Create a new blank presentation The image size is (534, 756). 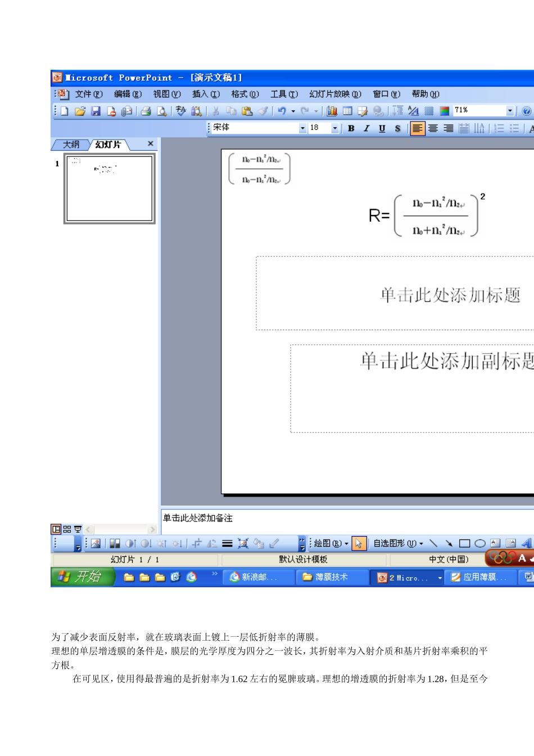[65, 111]
